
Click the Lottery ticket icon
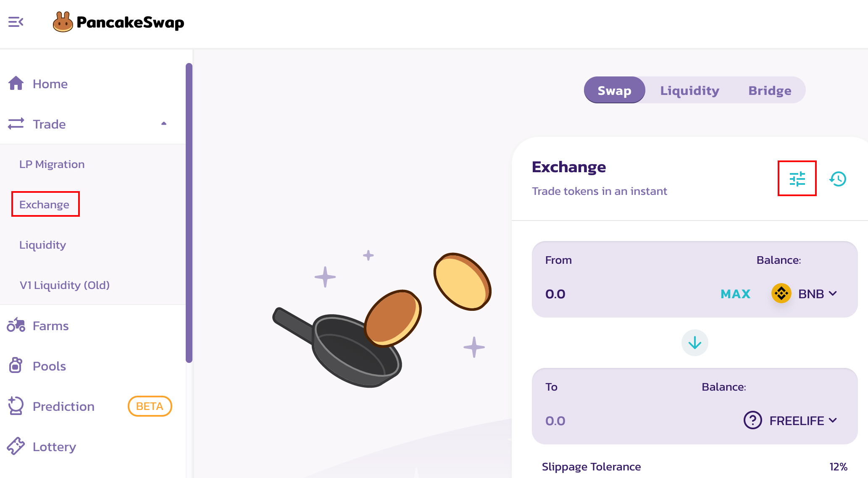pos(16,446)
